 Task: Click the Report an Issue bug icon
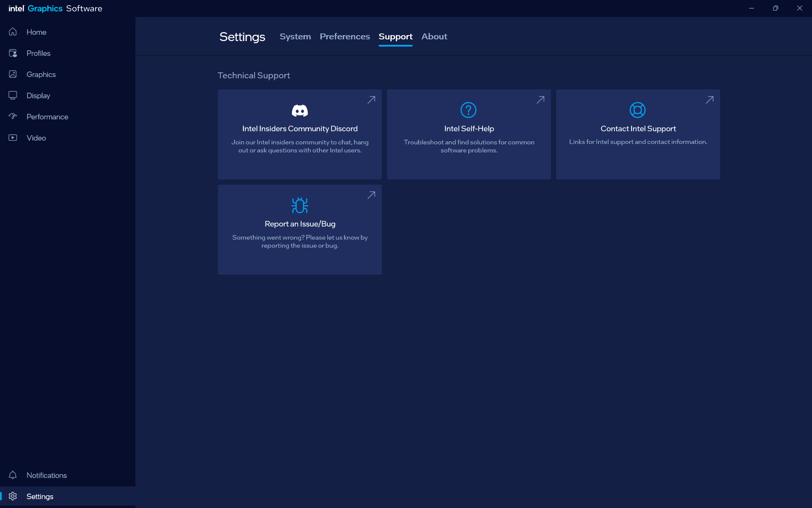tap(300, 205)
